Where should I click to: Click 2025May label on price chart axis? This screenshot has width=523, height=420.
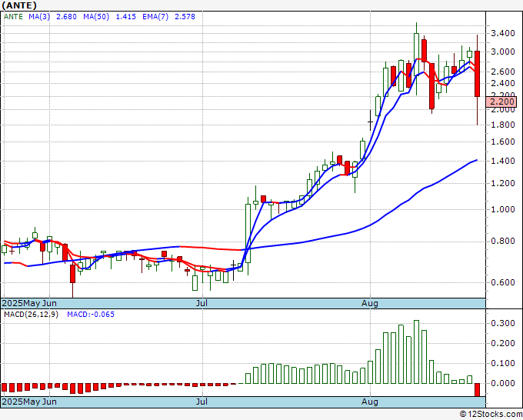(x=21, y=303)
